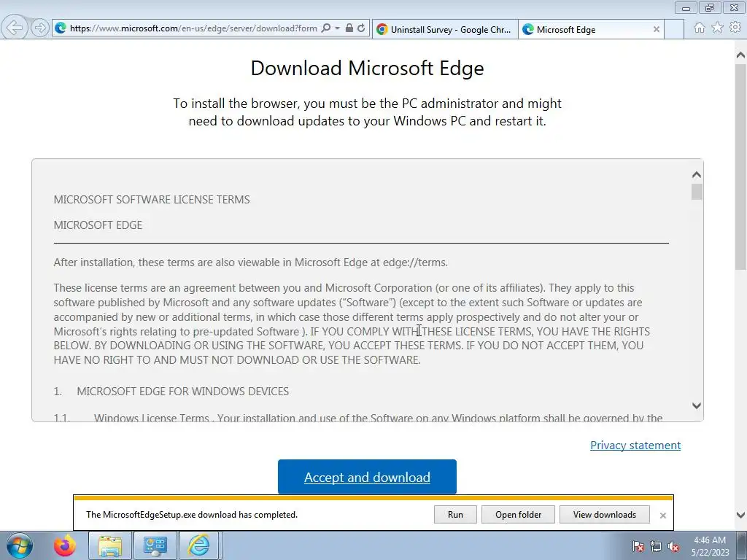The image size is (747, 560).
Task: Click the Action Center flag tray icon
Action: [x=638, y=546]
